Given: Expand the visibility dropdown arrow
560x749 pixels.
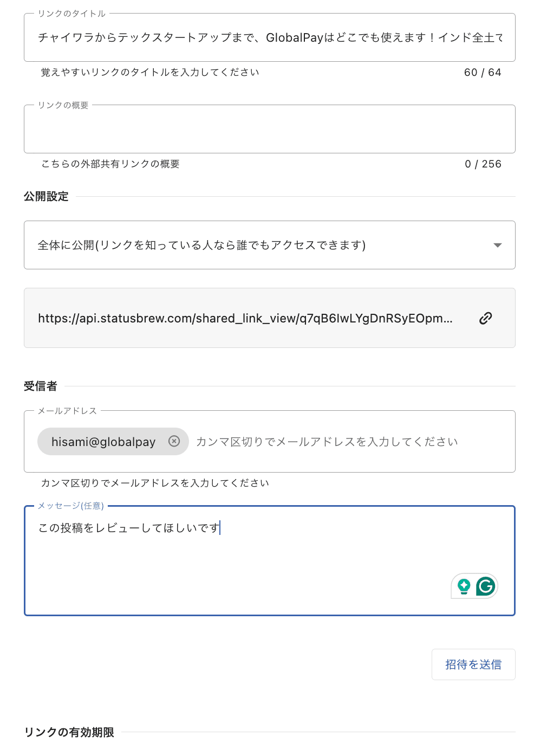Looking at the screenshot, I should [498, 246].
